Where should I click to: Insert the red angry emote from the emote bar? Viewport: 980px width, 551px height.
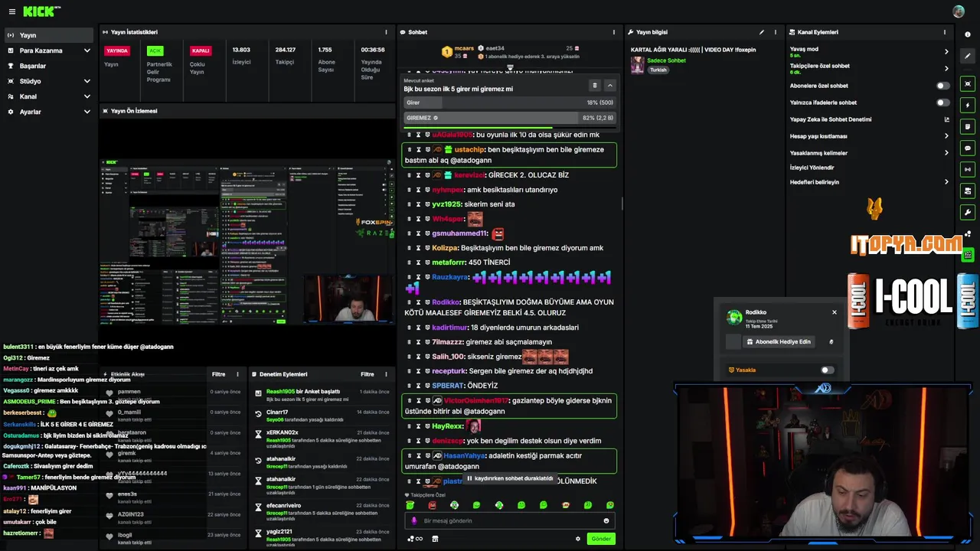click(433, 505)
